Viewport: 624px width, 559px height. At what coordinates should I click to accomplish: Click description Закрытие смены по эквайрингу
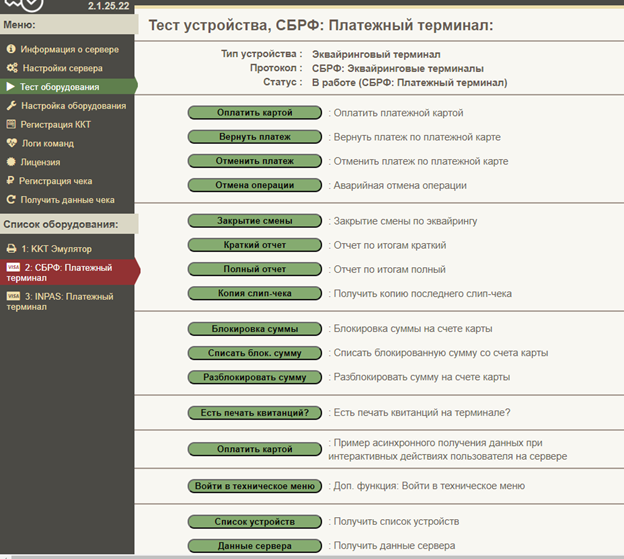(x=405, y=221)
